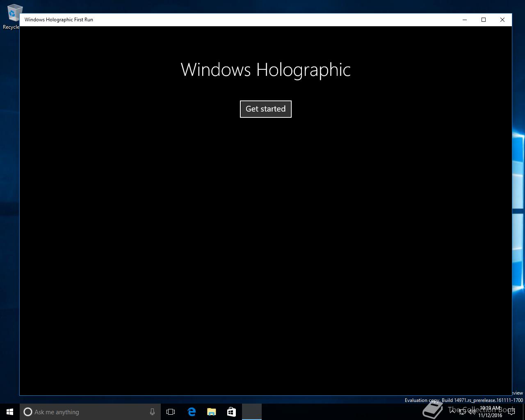525x420 pixels.
Task: Open the Action Center notifications icon
Action: (511, 412)
